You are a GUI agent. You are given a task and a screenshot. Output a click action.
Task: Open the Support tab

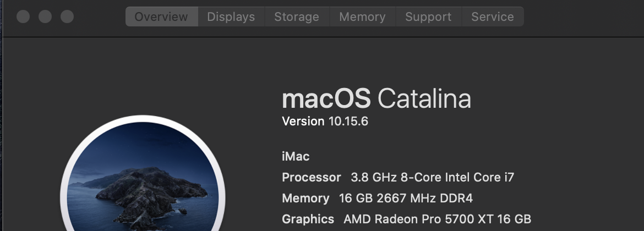(x=428, y=16)
